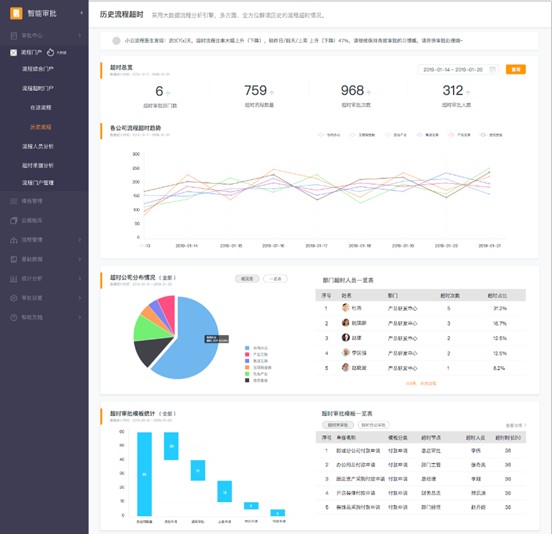Click the pink swatch in the pie legend
The image size is (552, 534).
(247, 354)
